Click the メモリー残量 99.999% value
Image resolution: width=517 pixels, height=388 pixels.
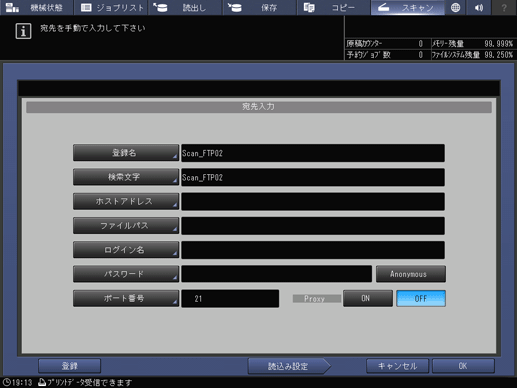pyautogui.click(x=498, y=44)
